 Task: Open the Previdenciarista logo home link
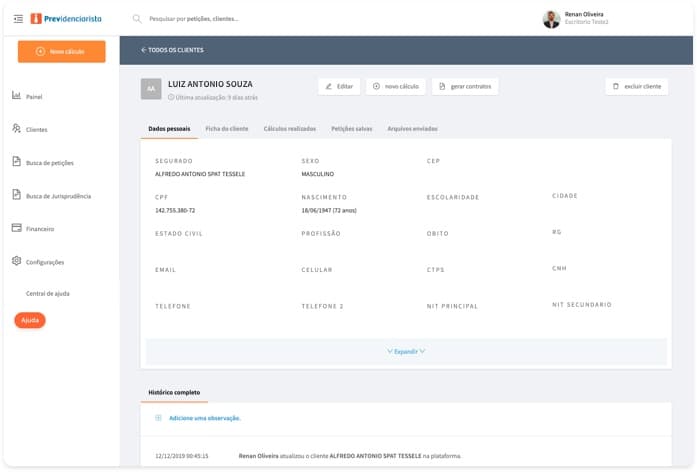(66, 19)
